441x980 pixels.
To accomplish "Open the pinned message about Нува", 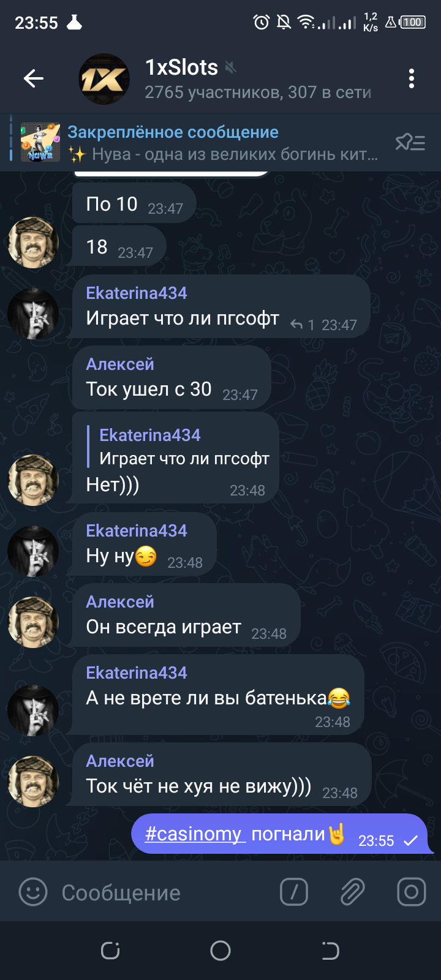I will click(223, 143).
